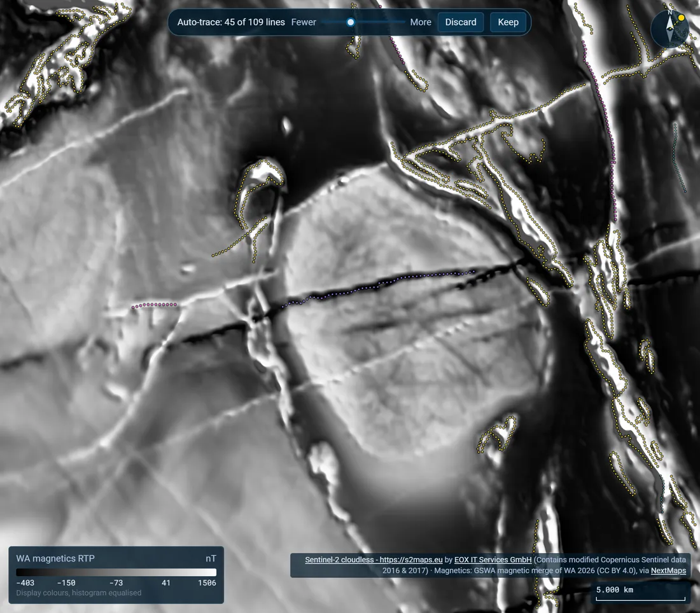Discard the auto-traced lines
Image resolution: width=700 pixels, height=613 pixels.
pos(461,22)
